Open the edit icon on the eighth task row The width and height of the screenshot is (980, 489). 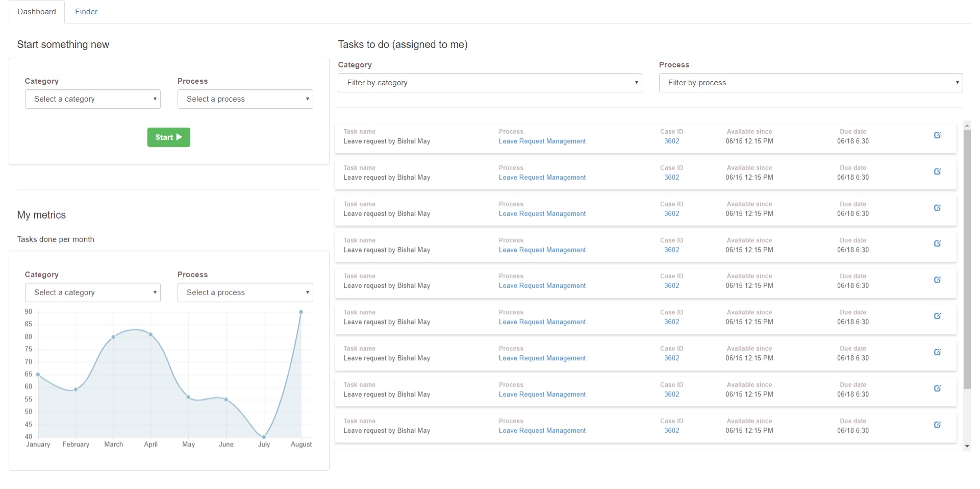point(937,388)
